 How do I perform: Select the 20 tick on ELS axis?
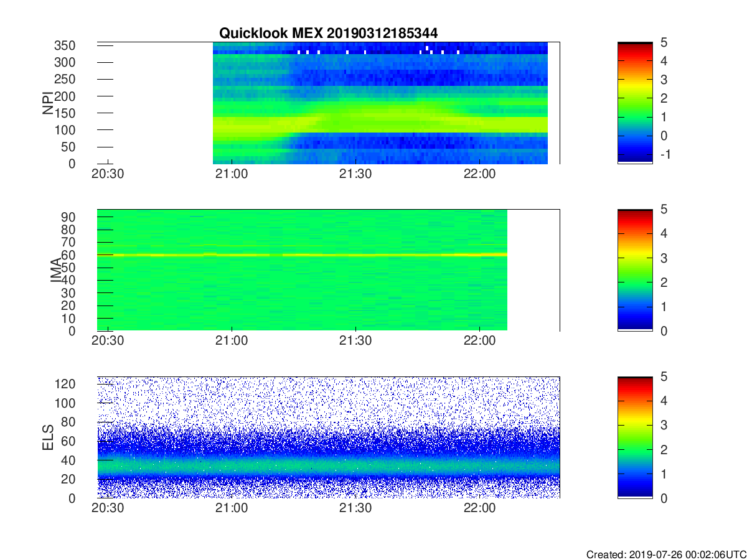tap(68, 479)
